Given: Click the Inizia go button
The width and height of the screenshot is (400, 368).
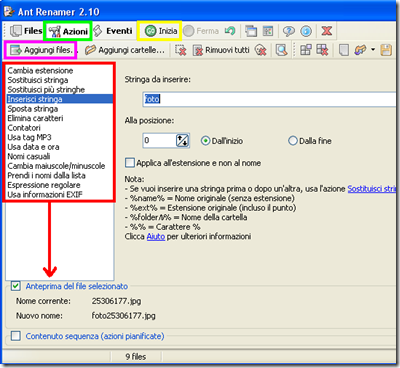Looking at the screenshot, I should click(161, 31).
